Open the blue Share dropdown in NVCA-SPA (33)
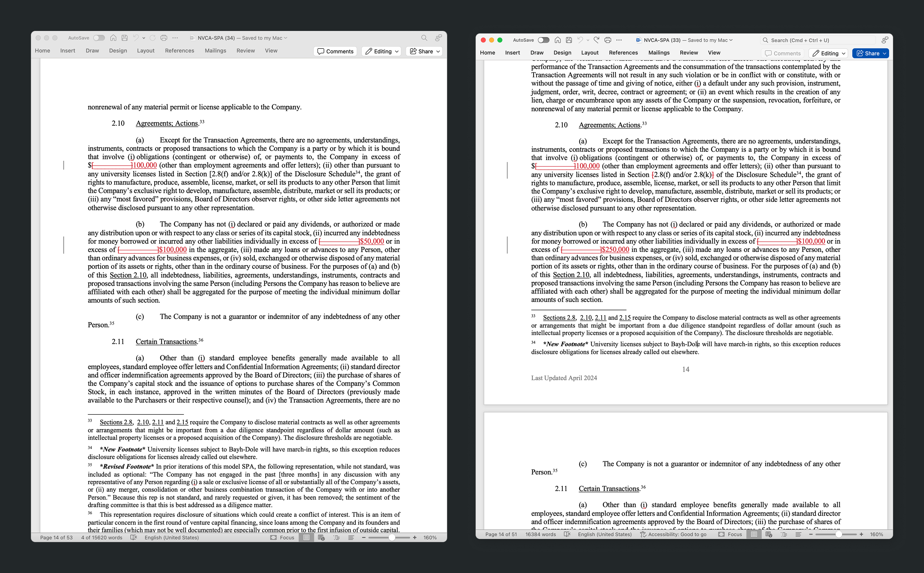Image resolution: width=924 pixels, height=573 pixels. (x=871, y=53)
